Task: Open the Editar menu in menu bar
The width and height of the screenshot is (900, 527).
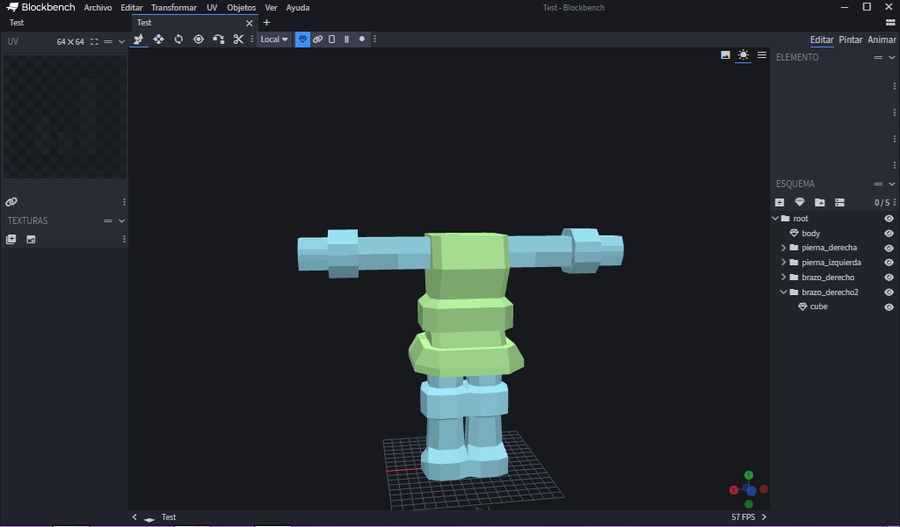Action: coord(131,7)
